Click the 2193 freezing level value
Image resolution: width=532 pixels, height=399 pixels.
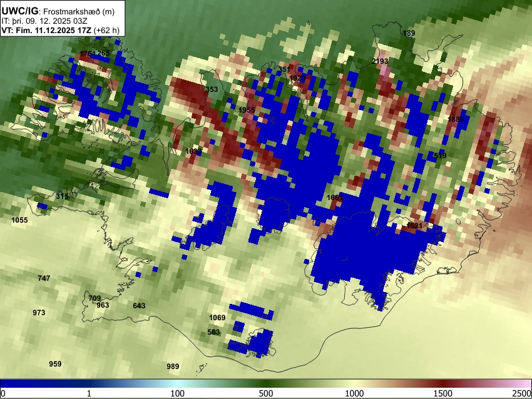(x=380, y=61)
